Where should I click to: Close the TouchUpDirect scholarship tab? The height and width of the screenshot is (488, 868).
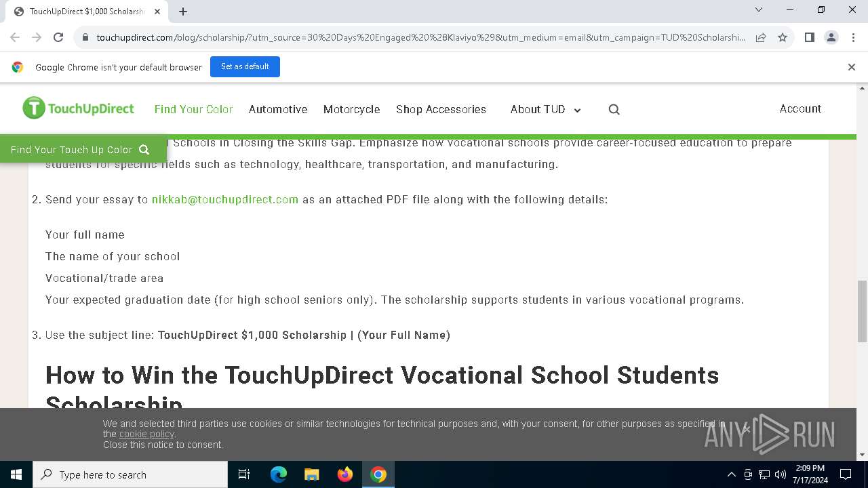tap(157, 11)
